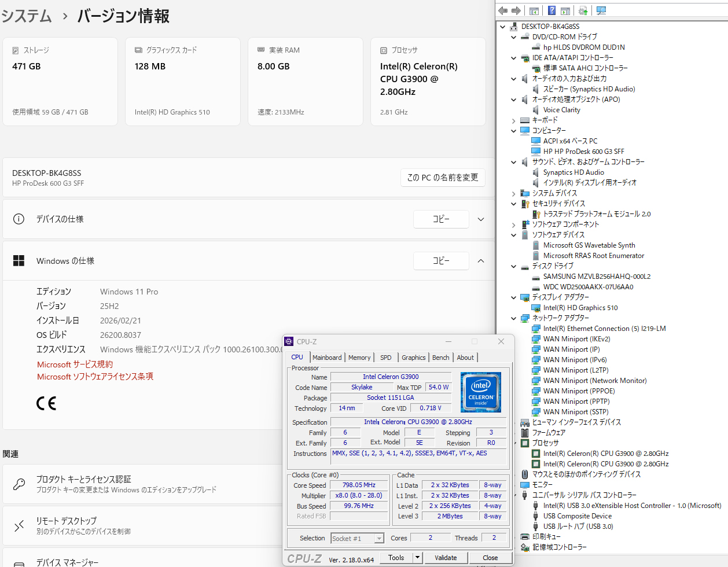Click the Intel Celeron logo in CPU-Z
The height and width of the screenshot is (567, 728).
(480, 392)
